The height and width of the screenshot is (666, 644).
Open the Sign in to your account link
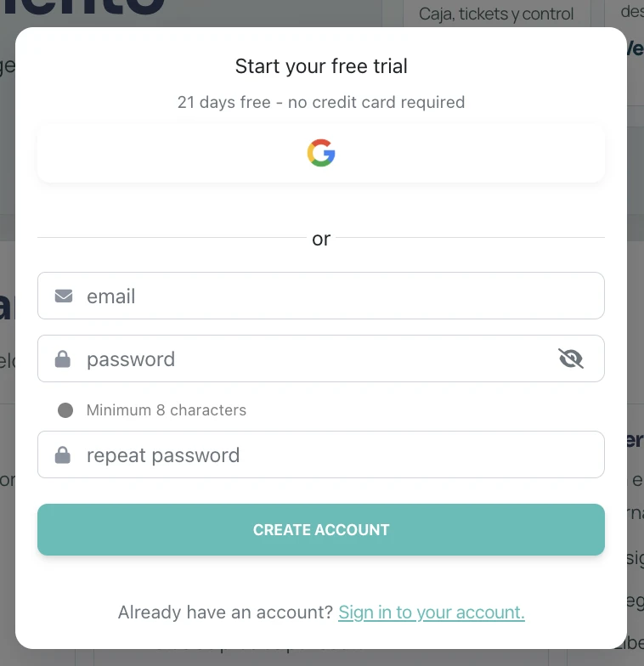[432, 612]
